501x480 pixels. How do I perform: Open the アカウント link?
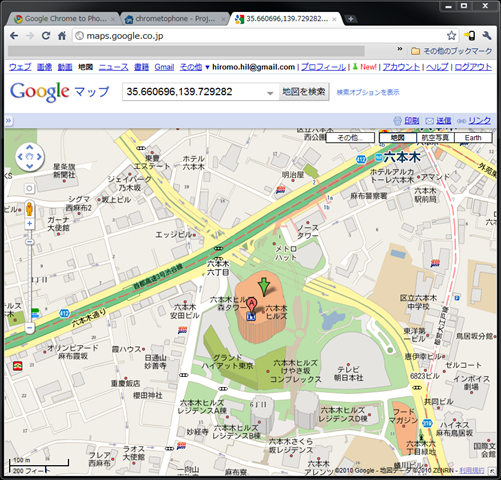(401, 67)
